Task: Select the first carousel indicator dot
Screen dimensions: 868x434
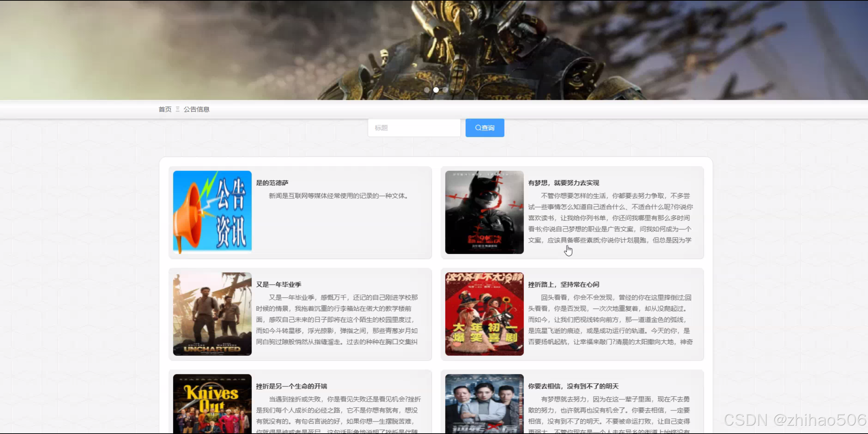Action: pos(427,90)
